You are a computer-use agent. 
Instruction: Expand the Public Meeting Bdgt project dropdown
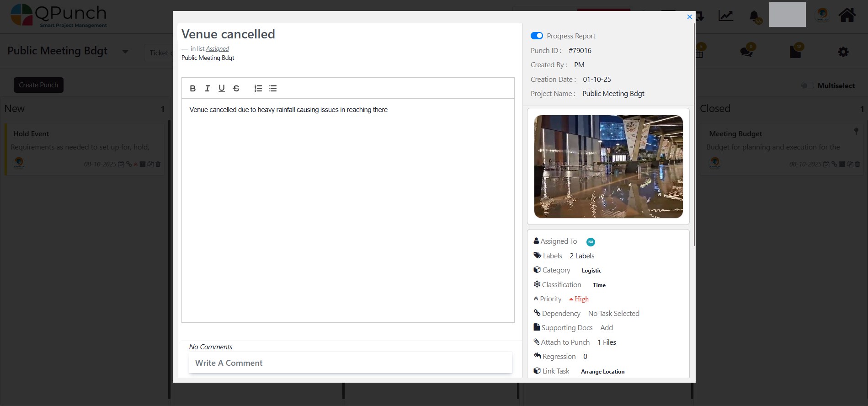point(125,52)
